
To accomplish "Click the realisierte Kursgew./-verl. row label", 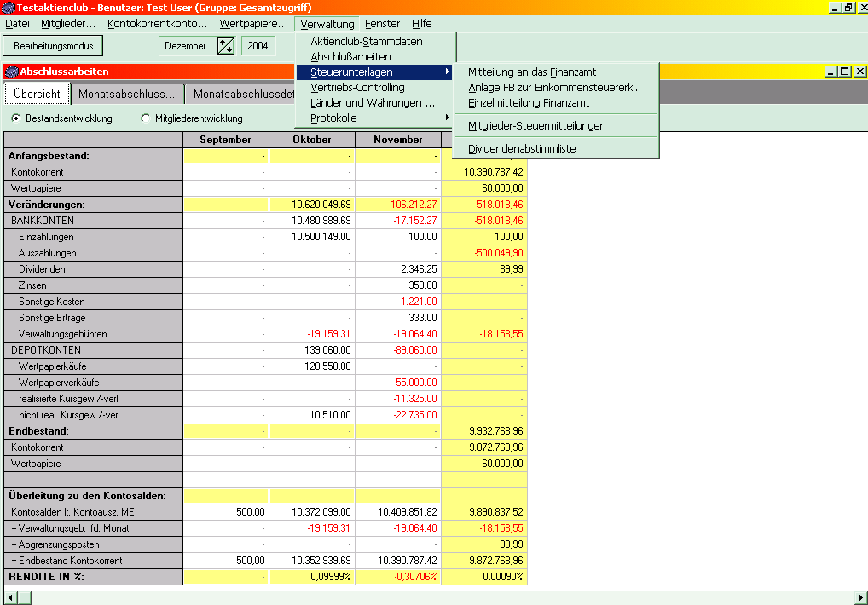I will point(94,399).
